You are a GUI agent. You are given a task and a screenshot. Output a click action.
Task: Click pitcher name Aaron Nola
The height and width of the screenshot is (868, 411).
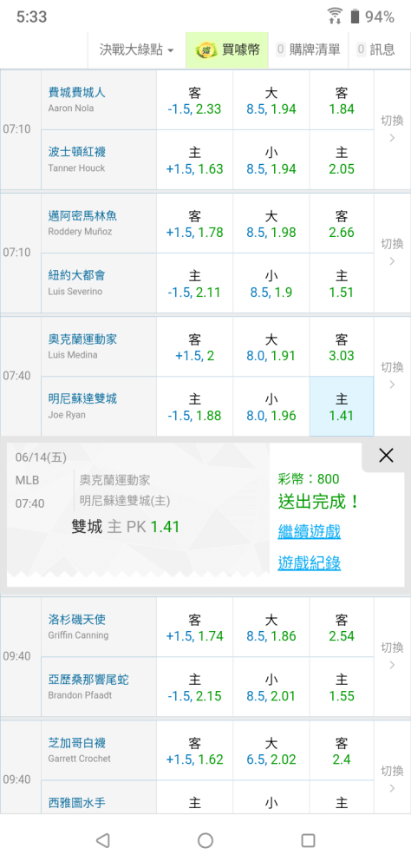(x=71, y=108)
